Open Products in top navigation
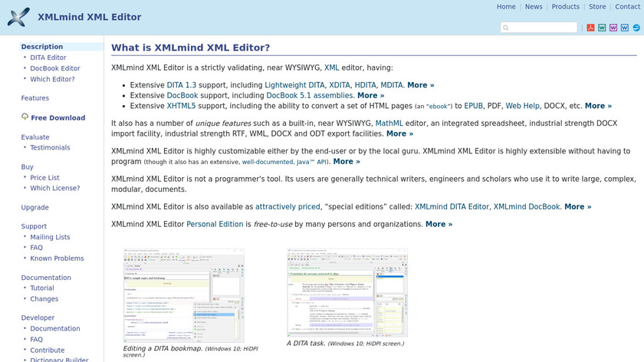 point(566,7)
